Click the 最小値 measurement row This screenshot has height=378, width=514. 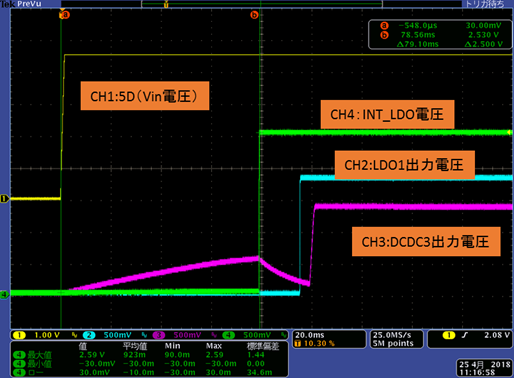(149, 364)
